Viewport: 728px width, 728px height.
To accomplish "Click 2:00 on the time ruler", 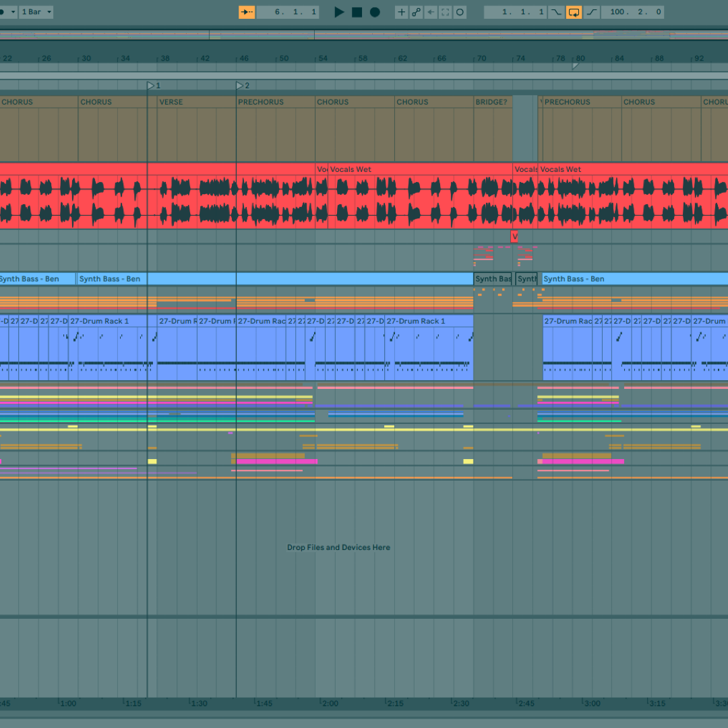I will point(330,703).
